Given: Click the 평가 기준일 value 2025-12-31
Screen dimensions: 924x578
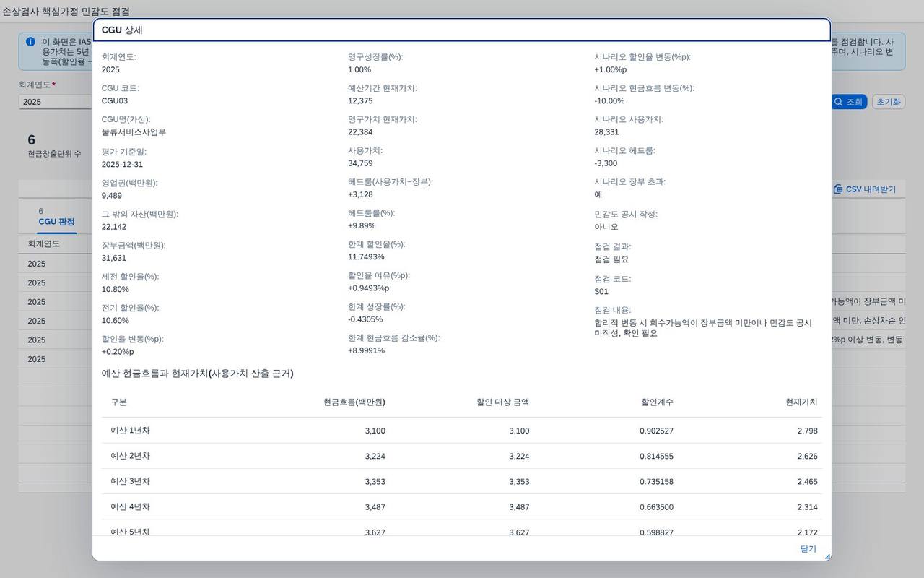Looking at the screenshot, I should click(x=123, y=164).
